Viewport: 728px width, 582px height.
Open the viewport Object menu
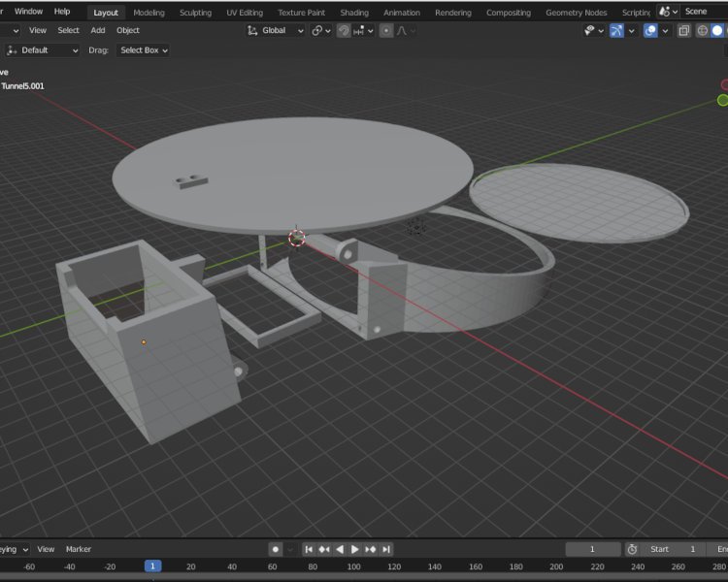128,30
